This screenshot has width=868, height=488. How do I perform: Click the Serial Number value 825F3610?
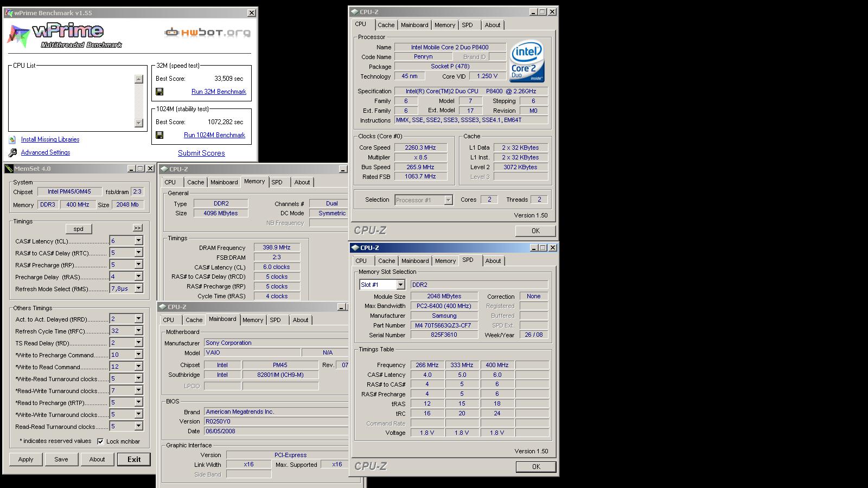pyautogui.click(x=444, y=335)
